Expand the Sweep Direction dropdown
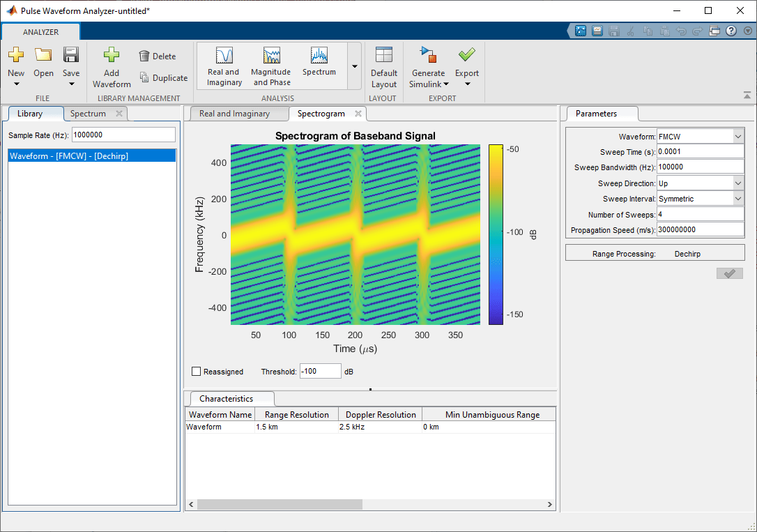The width and height of the screenshot is (757, 532). point(737,183)
